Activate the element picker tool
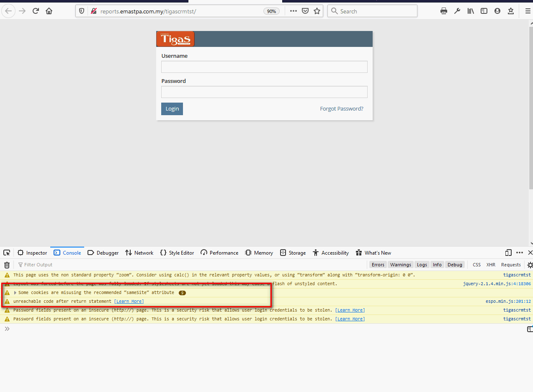This screenshot has height=392, width=533. [x=7, y=253]
